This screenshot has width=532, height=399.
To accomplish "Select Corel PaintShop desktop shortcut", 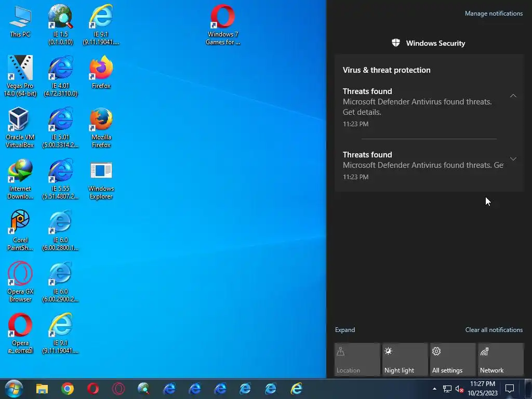I will (x=20, y=231).
